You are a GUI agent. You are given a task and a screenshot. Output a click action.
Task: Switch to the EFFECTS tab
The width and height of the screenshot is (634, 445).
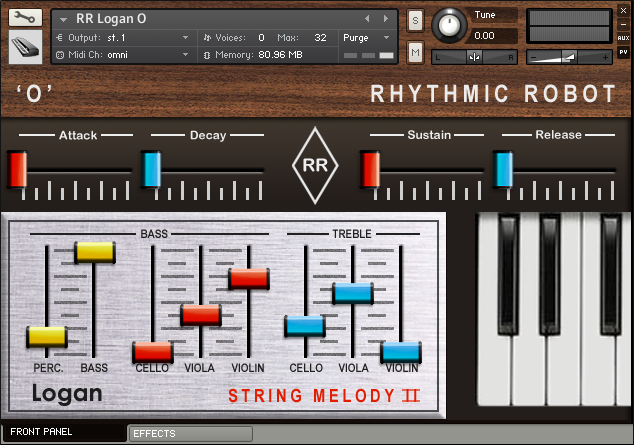190,434
